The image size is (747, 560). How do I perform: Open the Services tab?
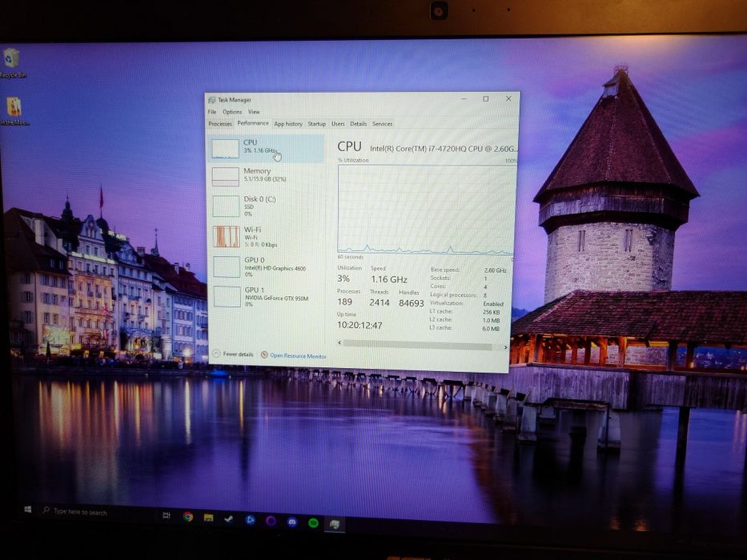click(382, 124)
